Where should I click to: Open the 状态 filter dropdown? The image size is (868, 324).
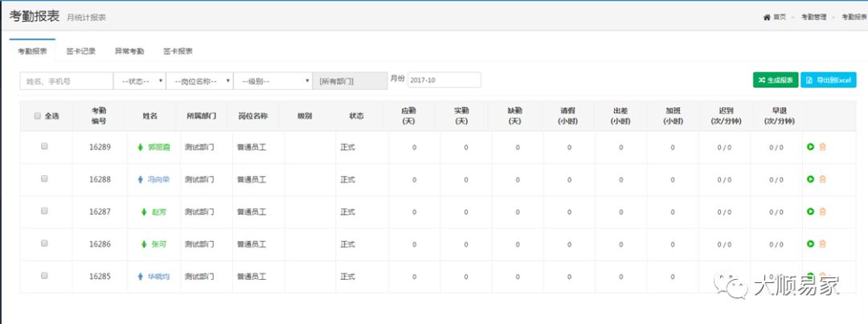139,80
